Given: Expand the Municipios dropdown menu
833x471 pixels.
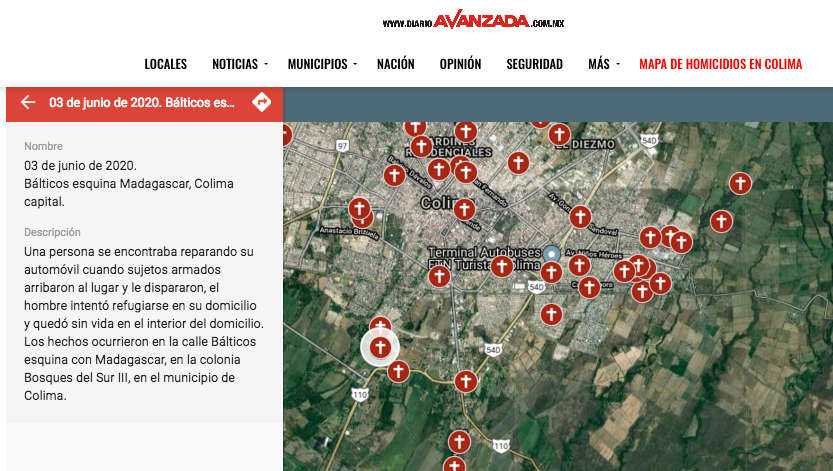Looking at the screenshot, I should pyautogui.click(x=322, y=64).
